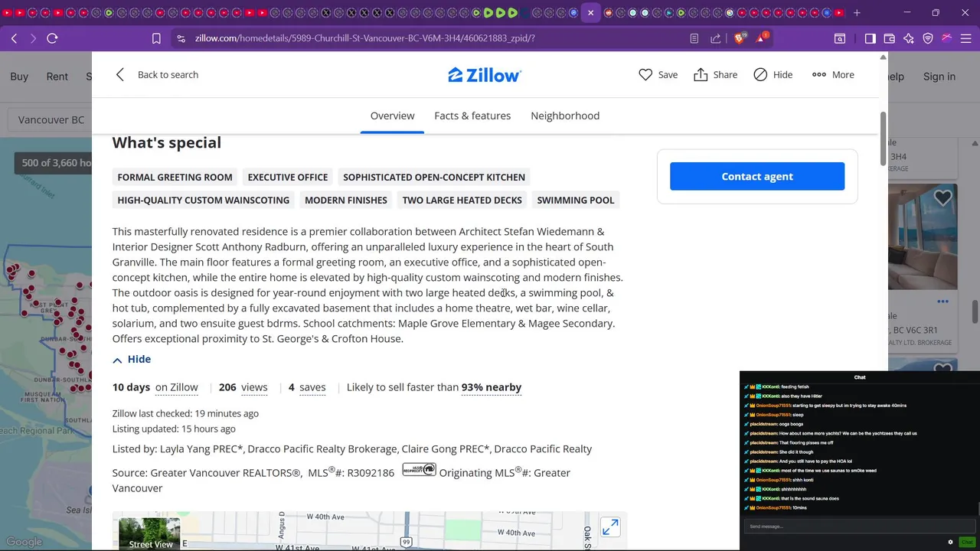Click the SOPHISTICATED OPEN-CONCEPT KITCHEN tag
Viewport: 980px width, 551px height.
point(434,177)
